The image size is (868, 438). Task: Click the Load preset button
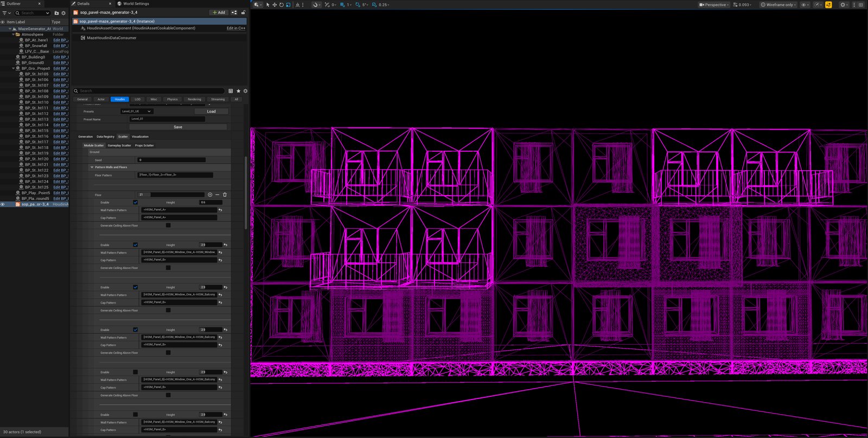pos(211,111)
